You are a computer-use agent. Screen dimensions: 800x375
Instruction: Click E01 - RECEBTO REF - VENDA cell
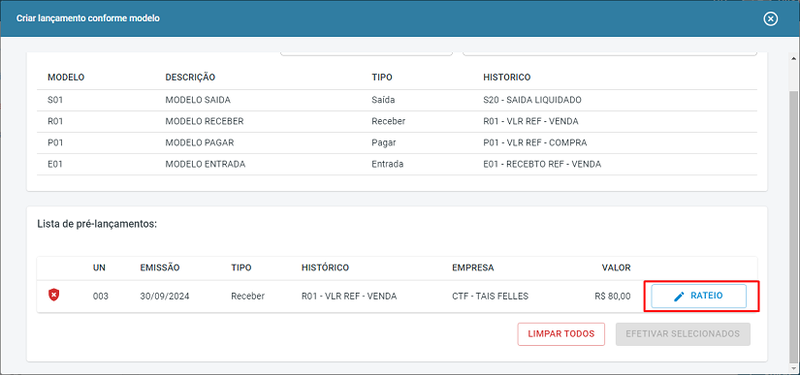point(542,164)
